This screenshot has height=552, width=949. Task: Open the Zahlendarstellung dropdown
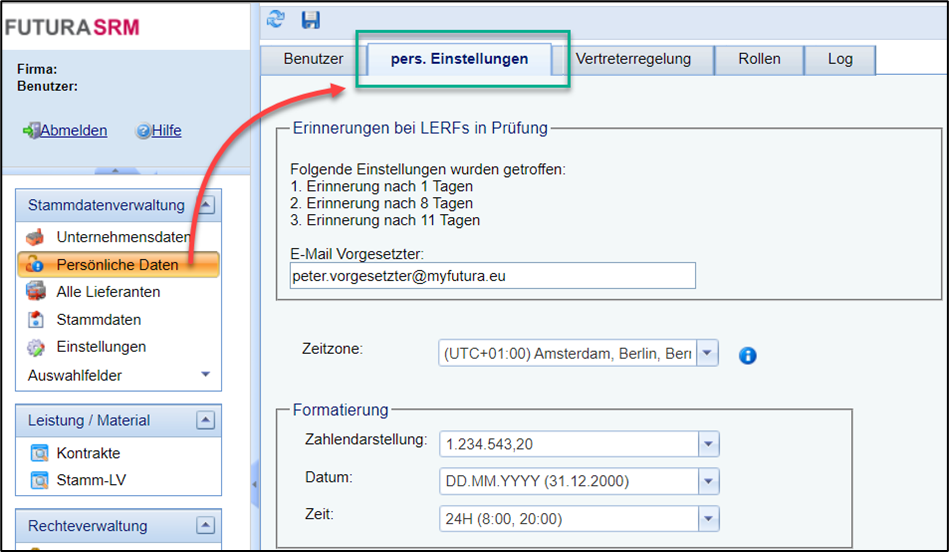tap(707, 443)
